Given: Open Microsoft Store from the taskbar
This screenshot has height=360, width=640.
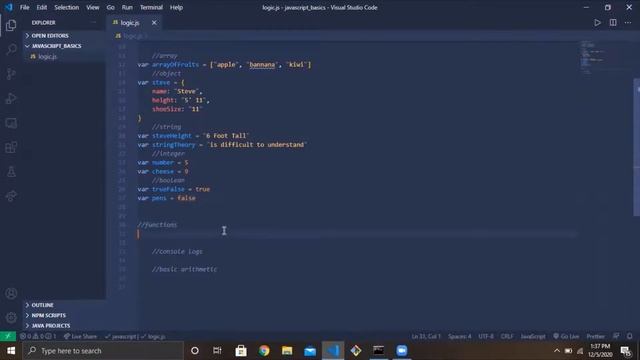Looking at the screenshot, I should (241, 351).
